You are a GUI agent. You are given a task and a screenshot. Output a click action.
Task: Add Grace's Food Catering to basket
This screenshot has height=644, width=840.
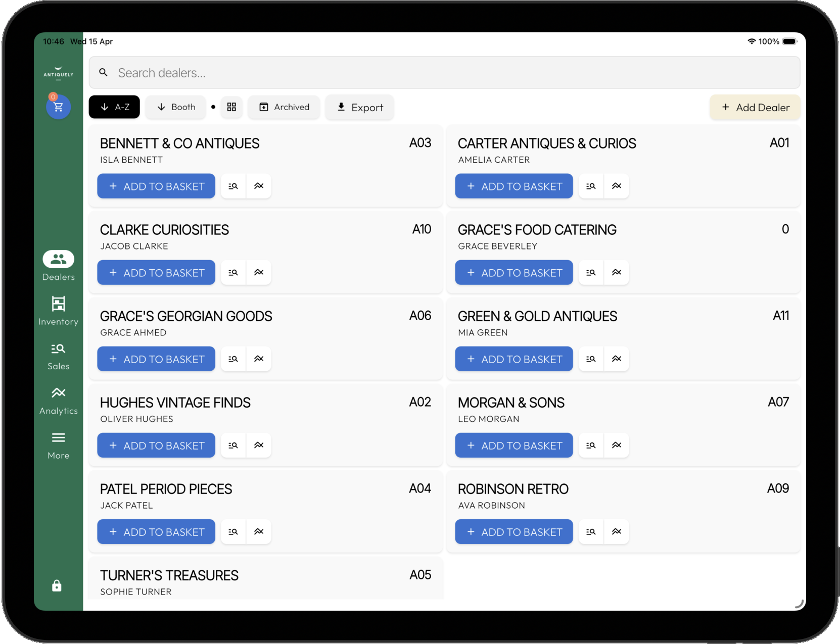514,272
